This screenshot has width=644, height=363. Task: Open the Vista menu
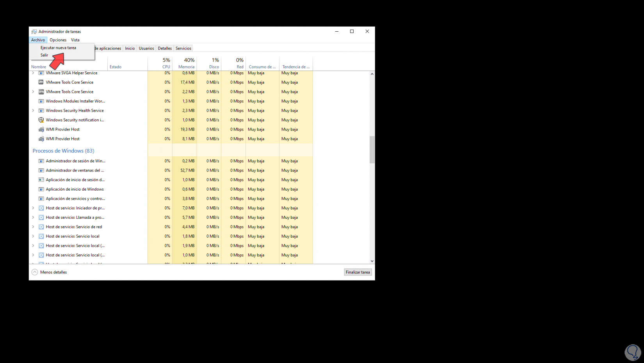coord(75,40)
